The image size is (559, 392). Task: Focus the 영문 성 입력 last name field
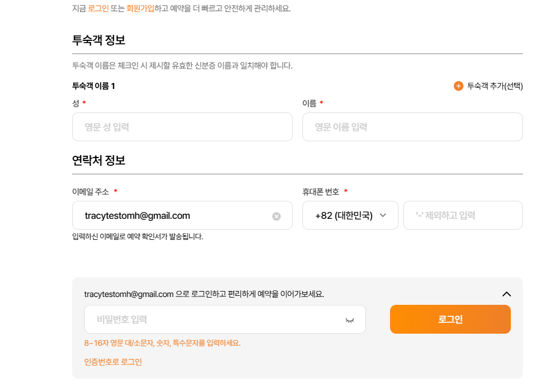coord(182,127)
